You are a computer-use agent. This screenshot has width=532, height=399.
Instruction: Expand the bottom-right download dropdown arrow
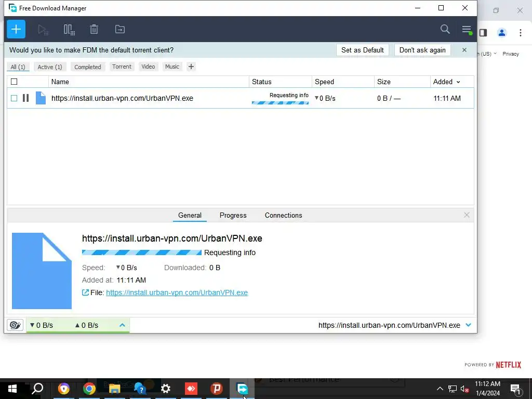click(x=469, y=325)
